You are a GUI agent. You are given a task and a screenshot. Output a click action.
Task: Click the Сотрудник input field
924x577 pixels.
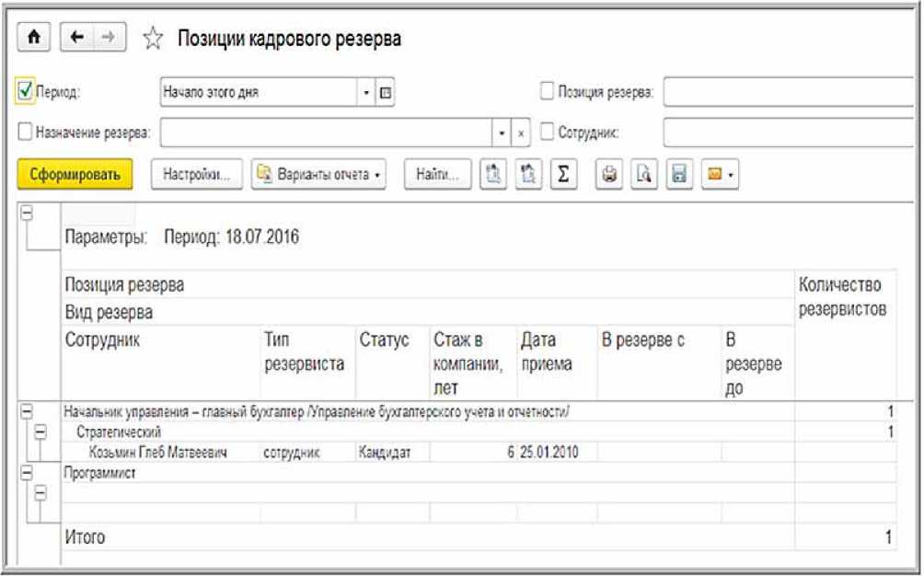click(790, 132)
